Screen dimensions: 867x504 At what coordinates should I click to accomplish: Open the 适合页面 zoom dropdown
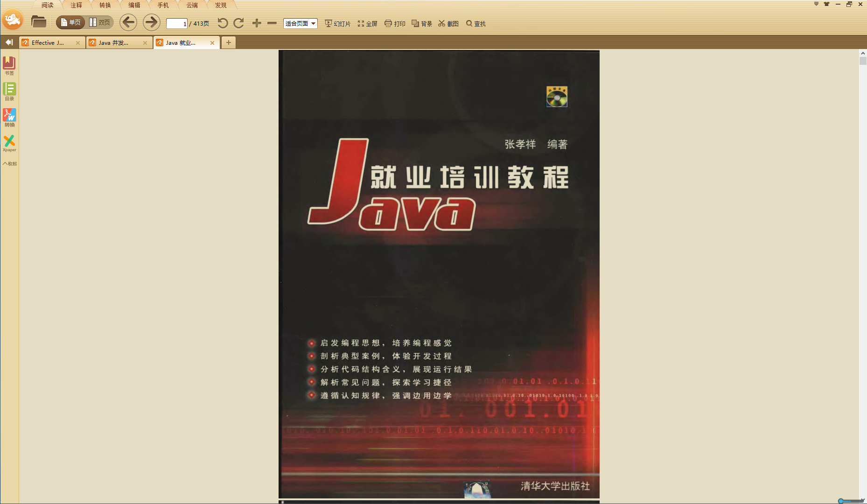click(x=300, y=23)
